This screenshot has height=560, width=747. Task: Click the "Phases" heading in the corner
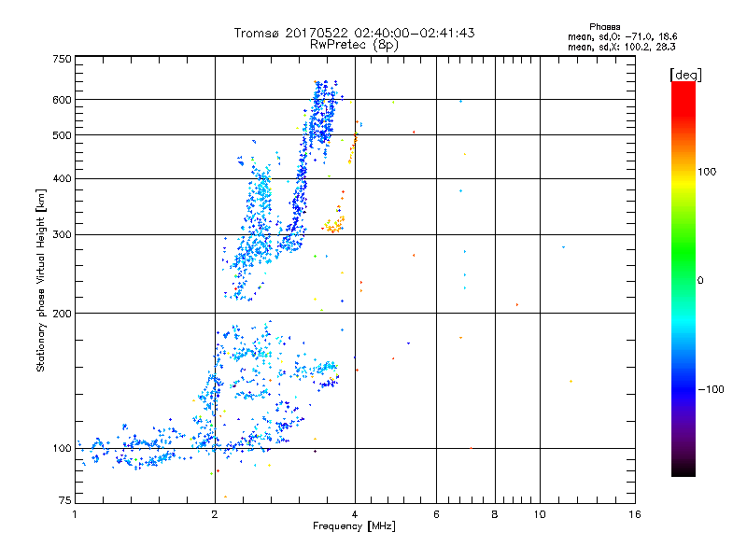click(604, 27)
